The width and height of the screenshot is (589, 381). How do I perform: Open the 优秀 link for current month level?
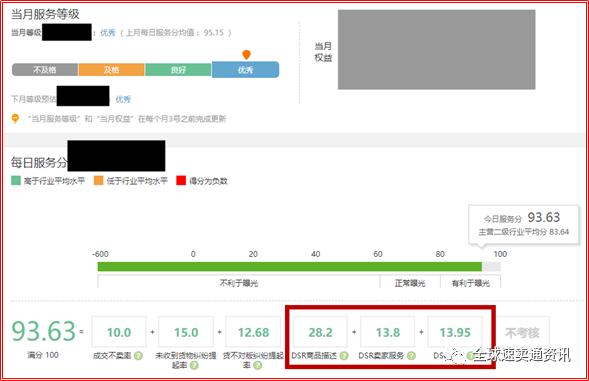click(108, 33)
